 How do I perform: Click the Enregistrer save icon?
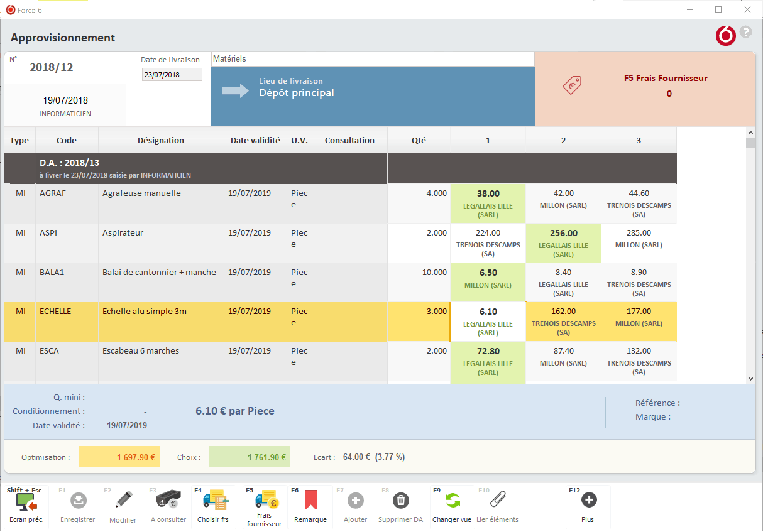pyautogui.click(x=79, y=501)
